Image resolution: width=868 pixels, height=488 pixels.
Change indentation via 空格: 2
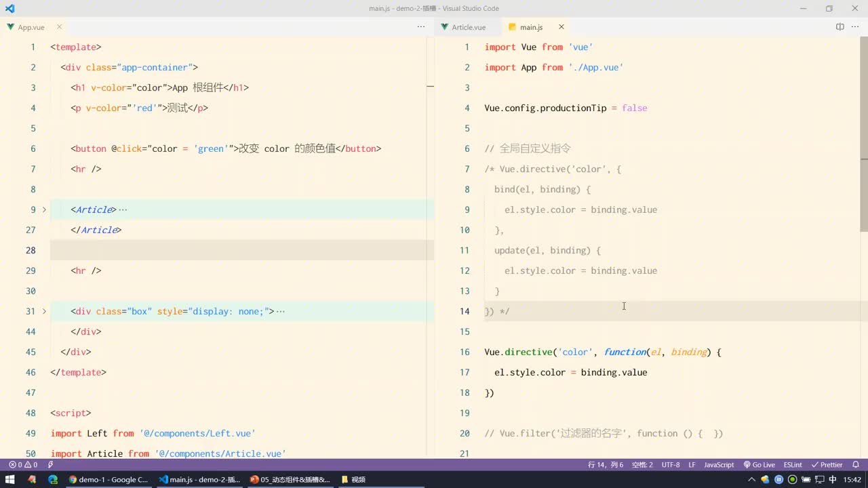click(642, 465)
